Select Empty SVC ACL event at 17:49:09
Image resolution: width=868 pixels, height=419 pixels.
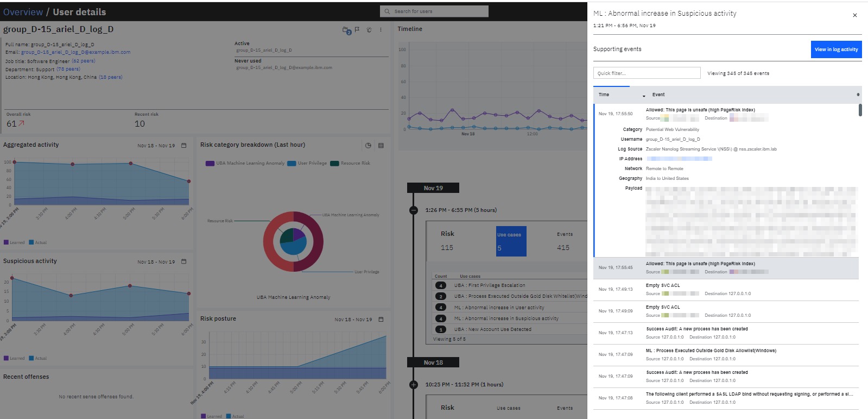(726, 311)
